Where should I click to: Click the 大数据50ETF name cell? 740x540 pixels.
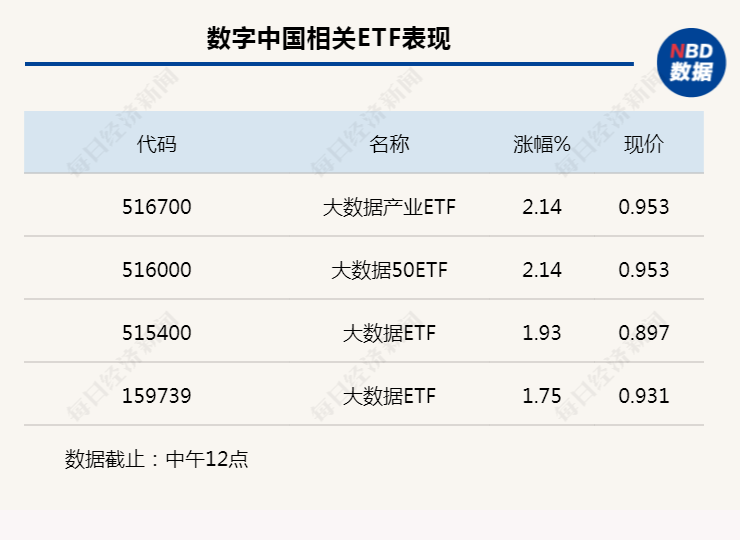pyautogui.click(x=389, y=270)
